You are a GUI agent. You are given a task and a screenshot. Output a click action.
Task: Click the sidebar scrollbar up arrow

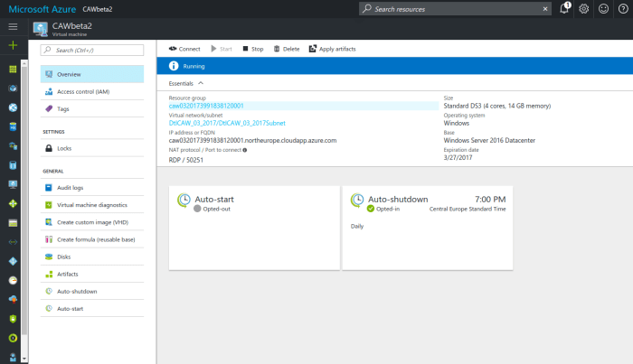tap(24, 63)
